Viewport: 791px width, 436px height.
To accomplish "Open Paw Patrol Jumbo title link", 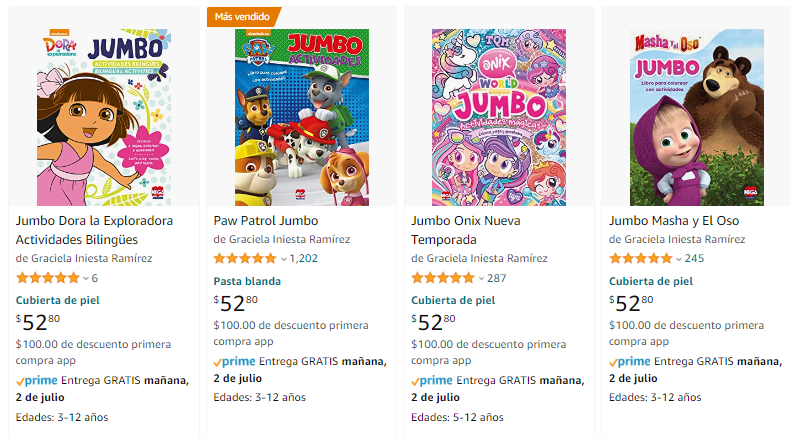I will point(265,220).
